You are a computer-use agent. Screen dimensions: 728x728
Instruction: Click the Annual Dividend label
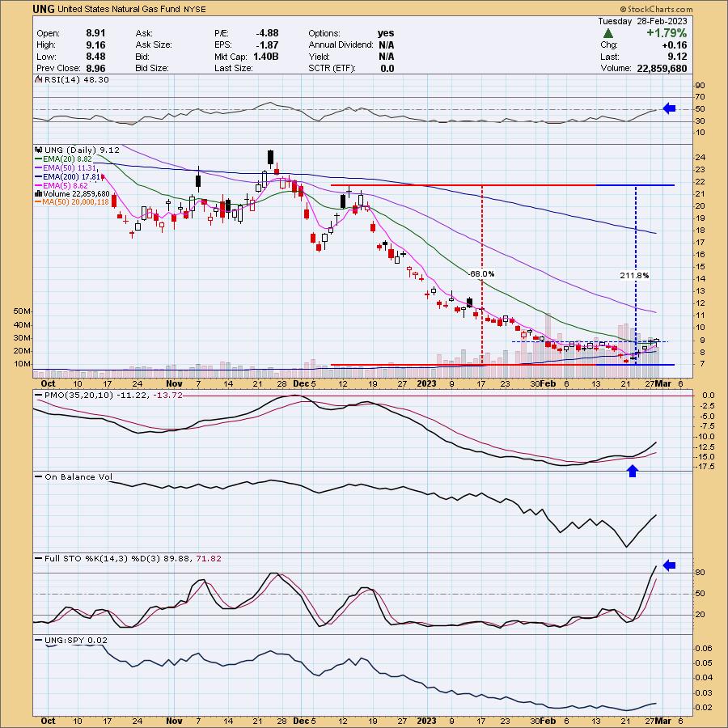pyautogui.click(x=341, y=44)
